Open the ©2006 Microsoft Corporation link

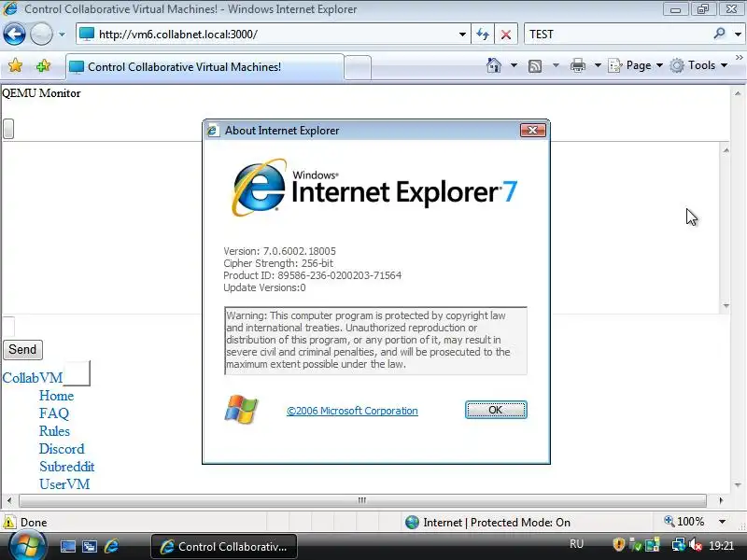pos(352,411)
